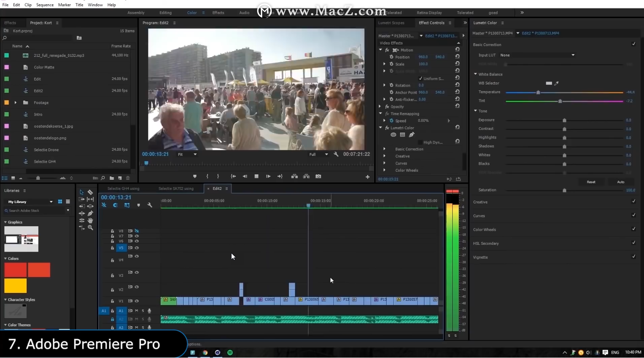Click the Reset button in Tone
The height and width of the screenshot is (358, 644).
click(x=591, y=182)
